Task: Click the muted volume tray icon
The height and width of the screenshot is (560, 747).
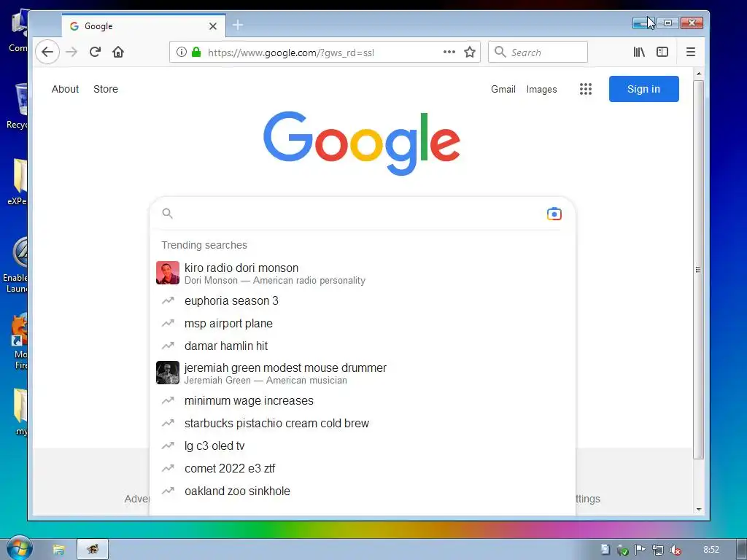Action: coord(675,550)
